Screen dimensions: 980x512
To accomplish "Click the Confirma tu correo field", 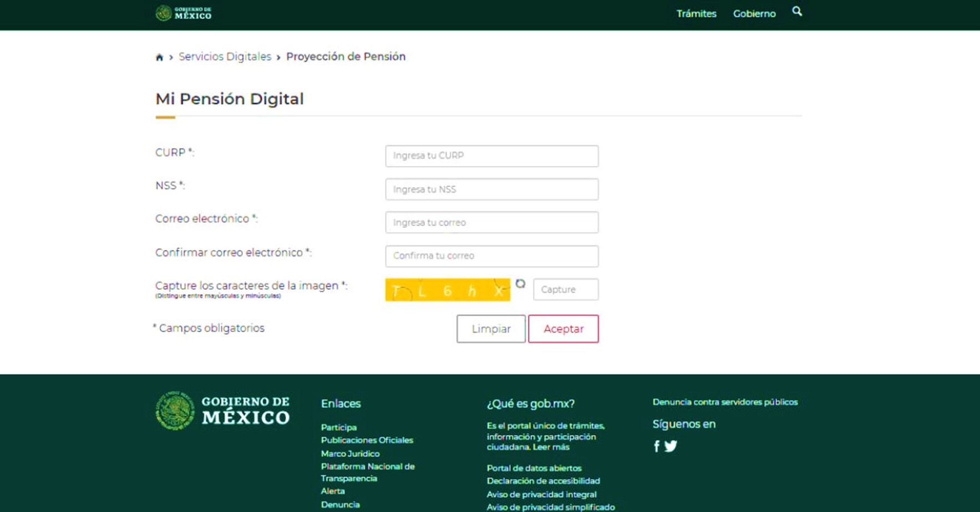I will pyautogui.click(x=492, y=256).
